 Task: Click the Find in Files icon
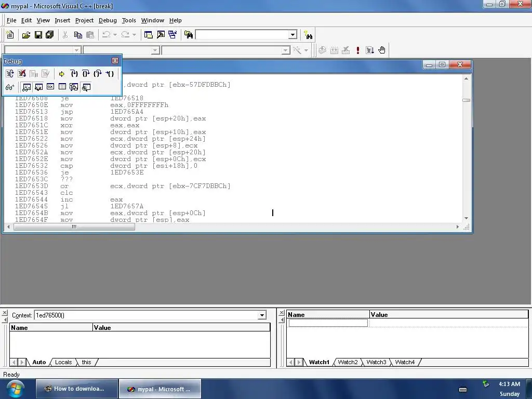188,35
